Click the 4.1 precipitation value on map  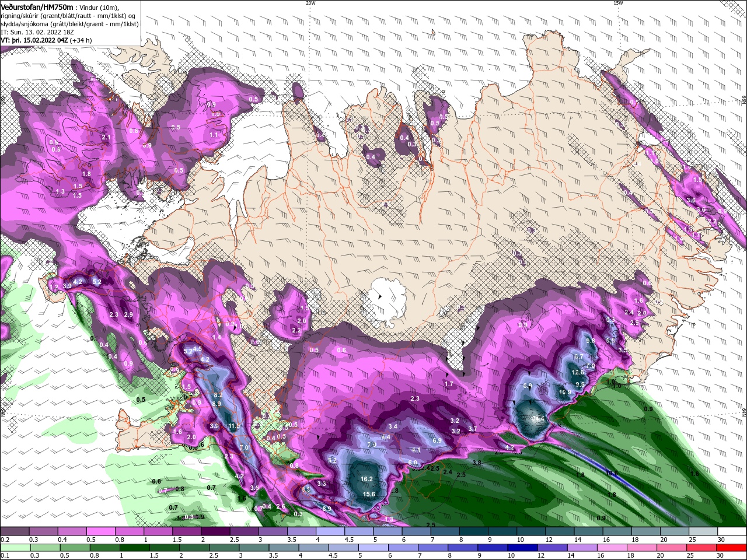(416, 450)
